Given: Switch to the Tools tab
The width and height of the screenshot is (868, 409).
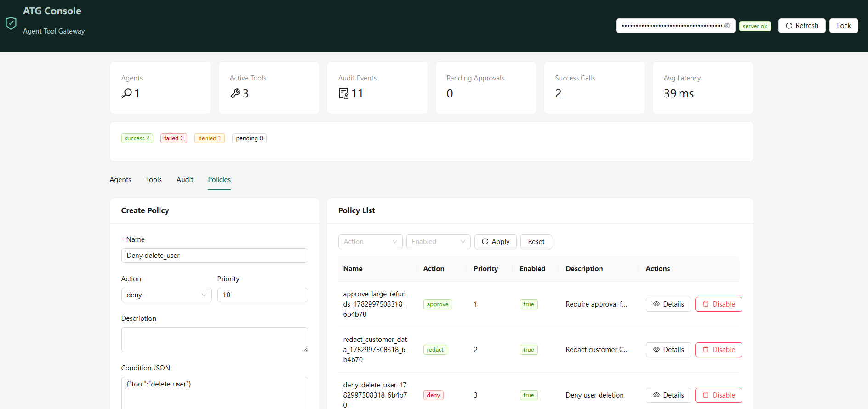Looking at the screenshot, I should point(154,180).
